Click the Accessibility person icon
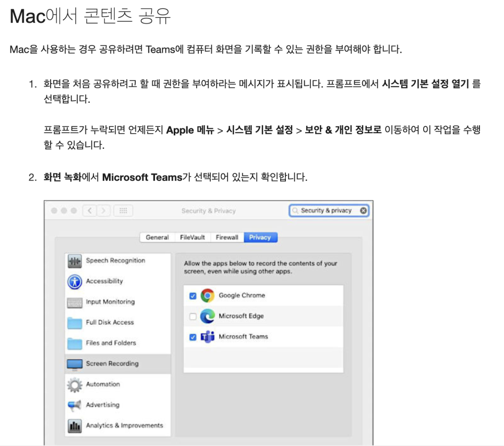Image resolution: width=504 pixels, height=446 pixels. click(x=75, y=281)
